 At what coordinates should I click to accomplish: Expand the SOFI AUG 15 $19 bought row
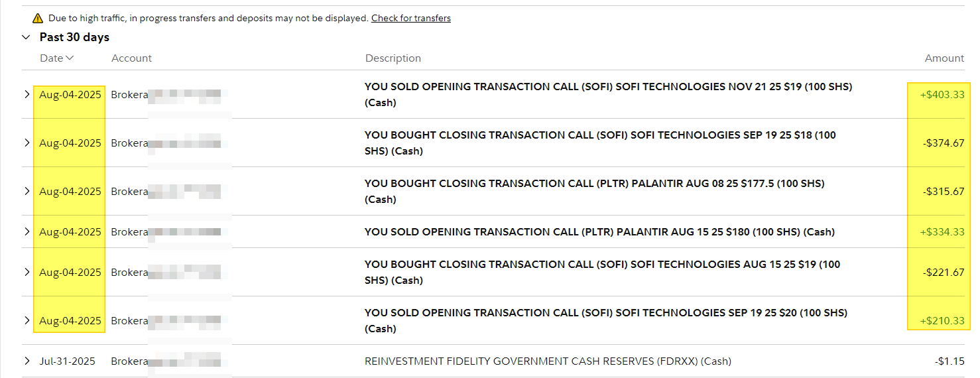coord(27,272)
